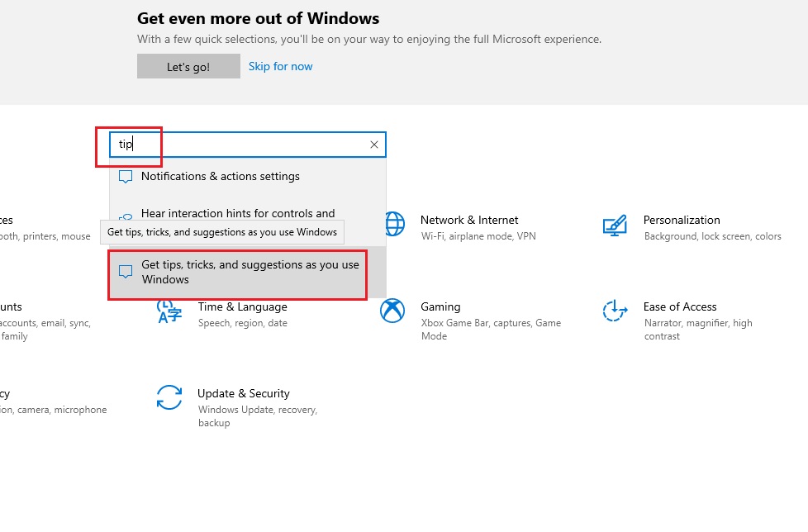Click the speech bubble icon beside Get tips result
808x532 pixels.
tap(126, 272)
